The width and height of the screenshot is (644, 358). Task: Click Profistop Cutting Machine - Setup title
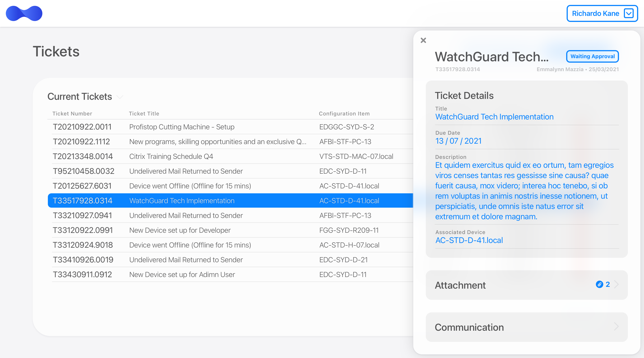tap(182, 127)
